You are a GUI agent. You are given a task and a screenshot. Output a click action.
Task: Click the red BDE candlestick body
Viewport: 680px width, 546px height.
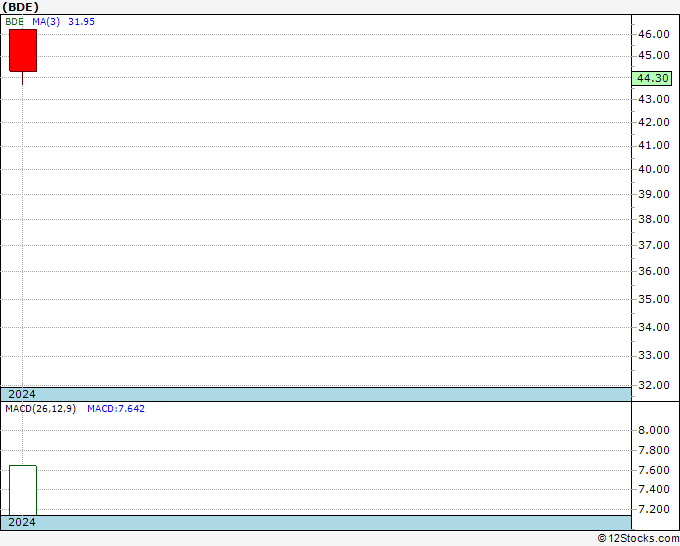pos(23,51)
